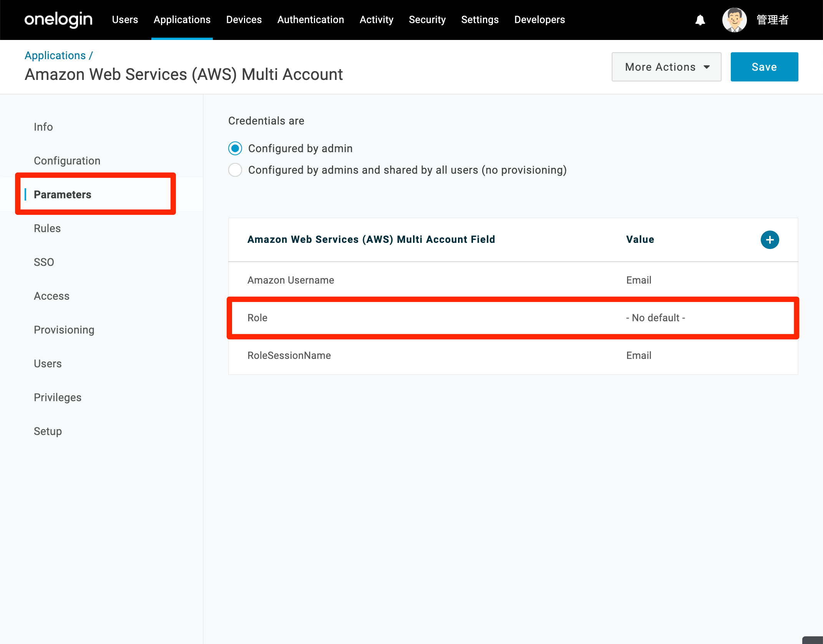Viewport: 823px width, 644px height.
Task: Open the RoleSessionName parameter row
Action: [513, 355]
